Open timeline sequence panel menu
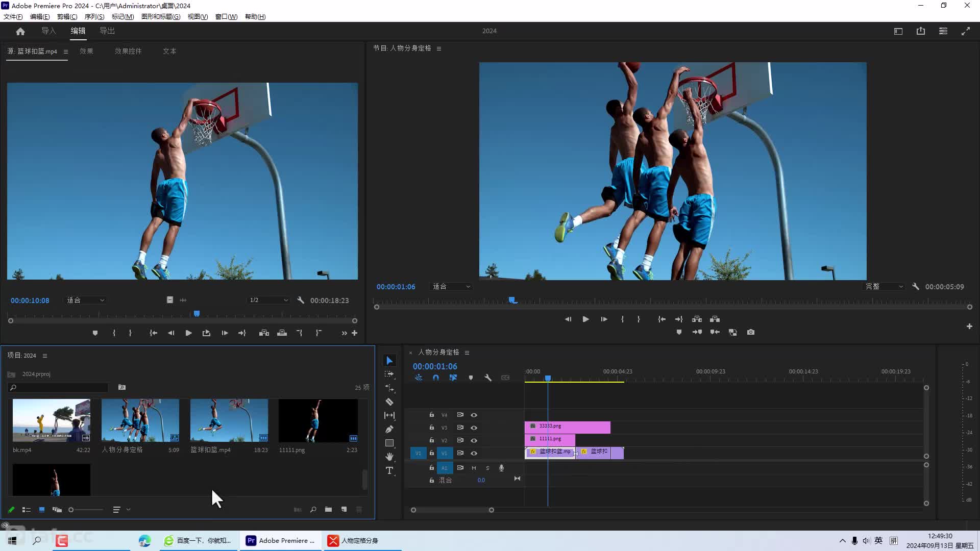The width and height of the screenshot is (980, 551). 467,353
